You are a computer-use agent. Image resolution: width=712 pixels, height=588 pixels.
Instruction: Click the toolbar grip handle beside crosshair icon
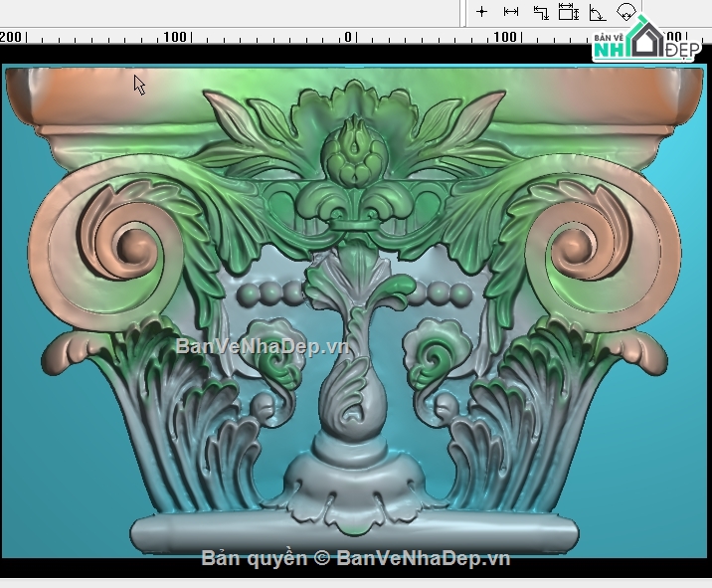point(463,13)
